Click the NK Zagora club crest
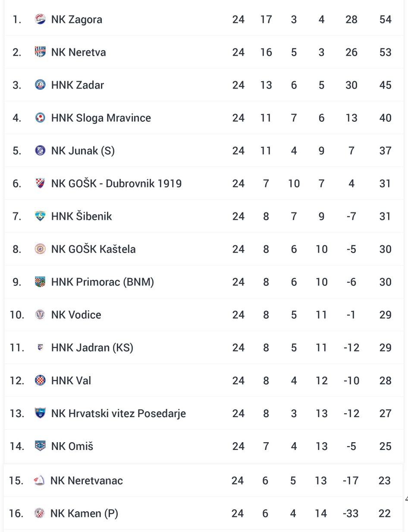Image resolution: width=408 pixels, height=532 pixels. tap(40, 19)
